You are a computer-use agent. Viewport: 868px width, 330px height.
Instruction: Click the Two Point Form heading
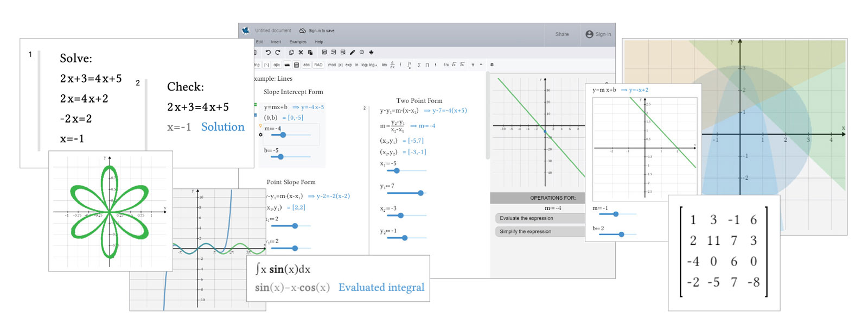(419, 100)
